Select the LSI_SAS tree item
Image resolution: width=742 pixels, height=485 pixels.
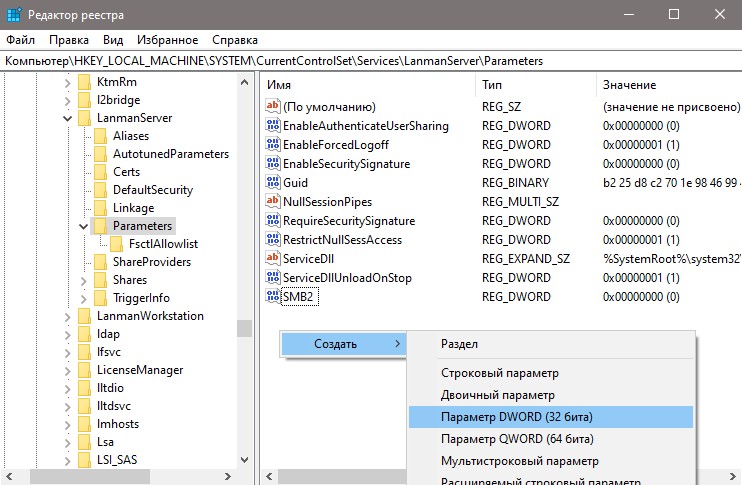click(x=117, y=459)
